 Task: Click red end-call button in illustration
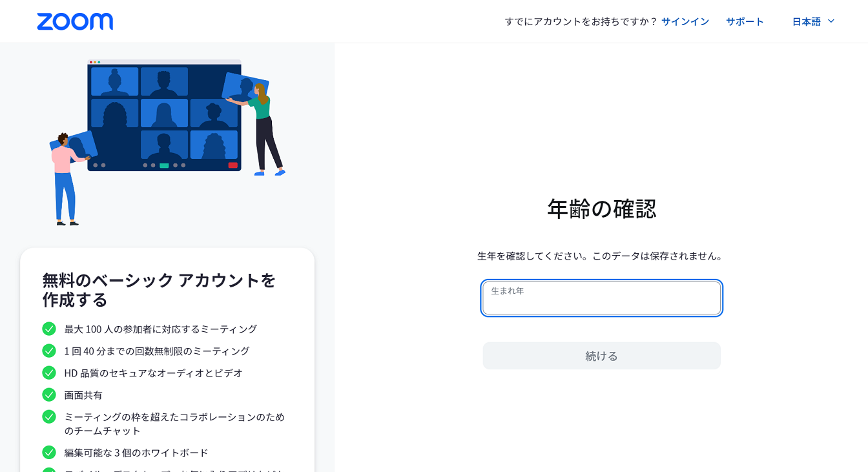[x=232, y=165]
